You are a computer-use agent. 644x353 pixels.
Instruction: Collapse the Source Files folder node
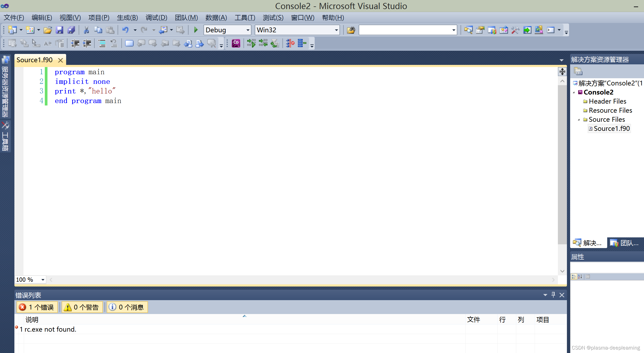pos(579,120)
